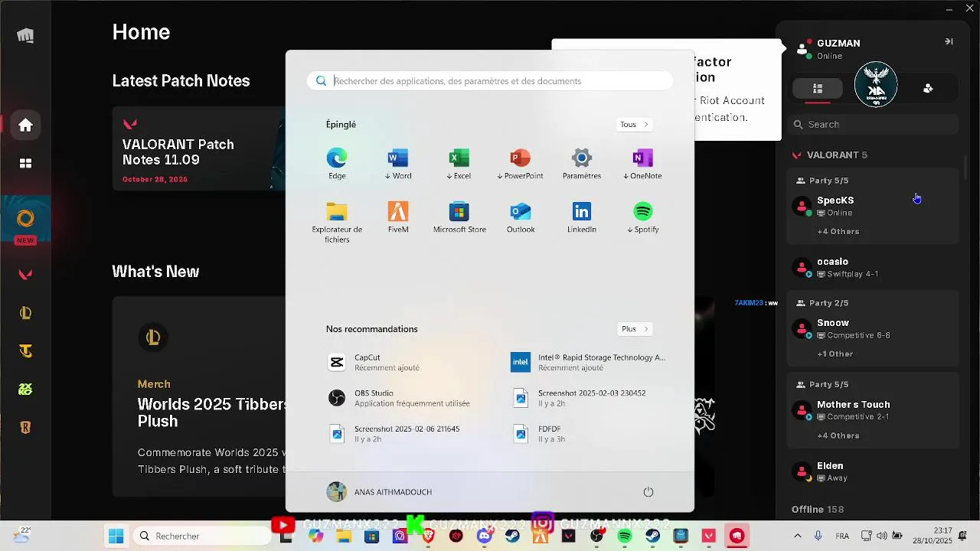The image size is (980, 551).
Task: Select friend ocasio playing Swiftplay
Action: 874,267
